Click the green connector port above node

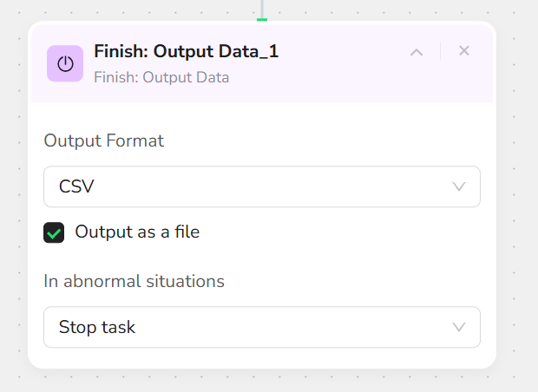click(261, 19)
